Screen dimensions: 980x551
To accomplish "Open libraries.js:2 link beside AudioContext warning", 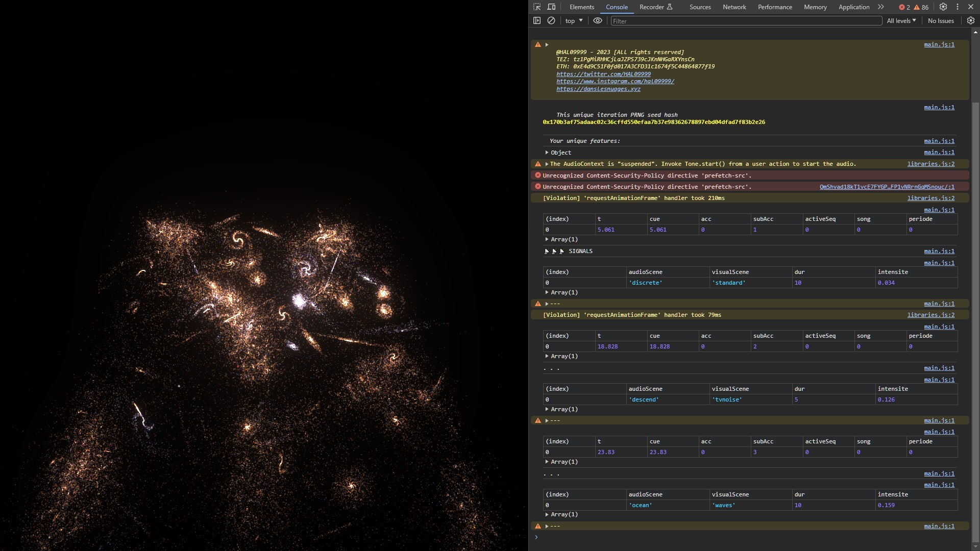I will 930,164.
